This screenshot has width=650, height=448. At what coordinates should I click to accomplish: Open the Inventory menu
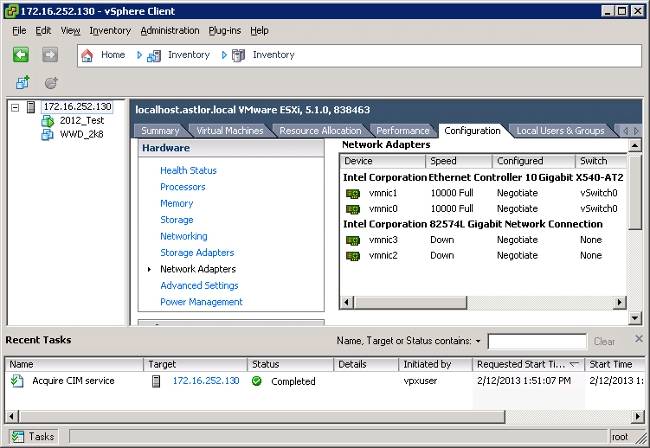pyautogui.click(x=110, y=31)
